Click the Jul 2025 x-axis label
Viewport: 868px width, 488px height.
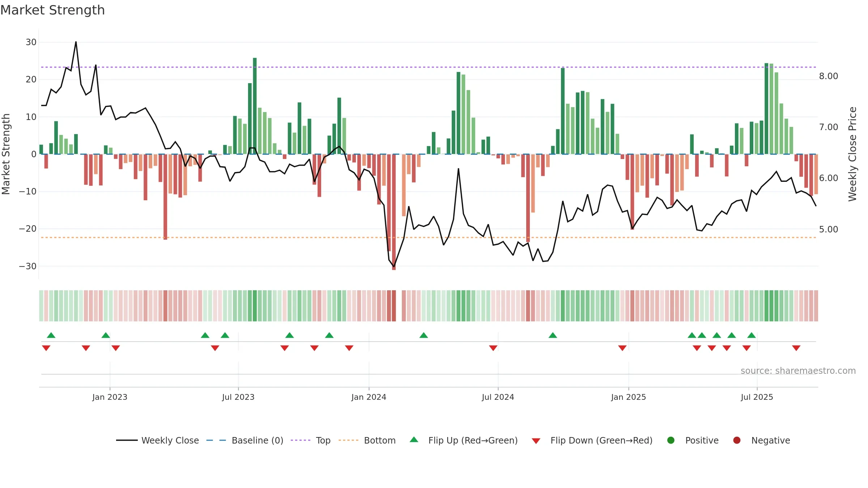click(757, 397)
